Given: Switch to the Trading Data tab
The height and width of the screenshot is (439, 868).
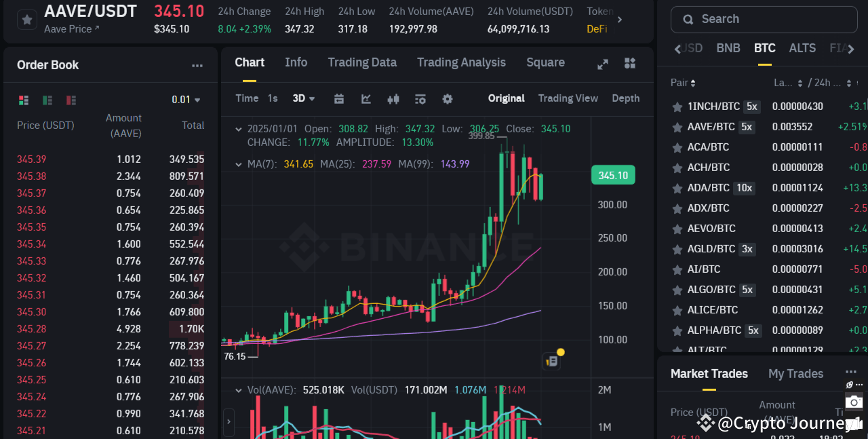Looking at the screenshot, I should (x=362, y=62).
